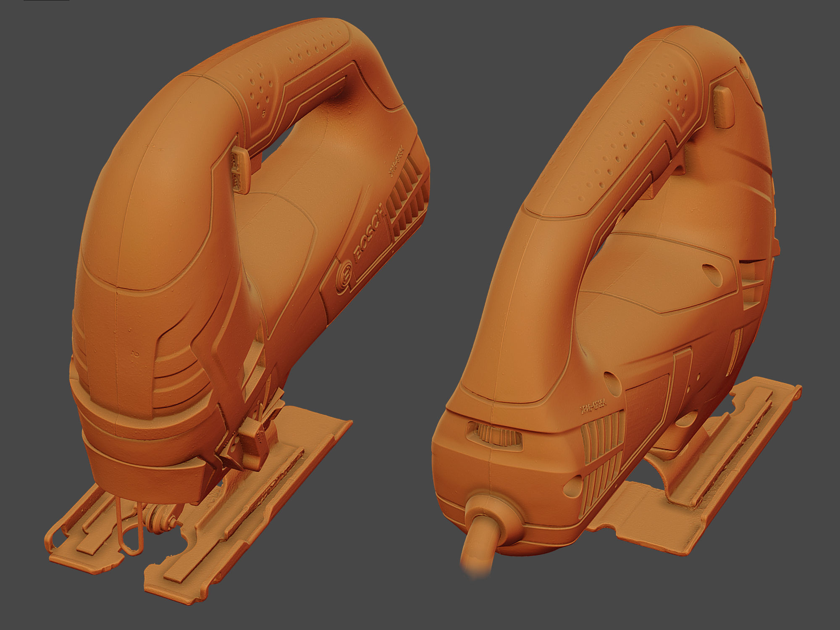This screenshot has height=630, width=840.
Task: Click the mirrored model text on right jigsaw
Action: click(x=594, y=407)
